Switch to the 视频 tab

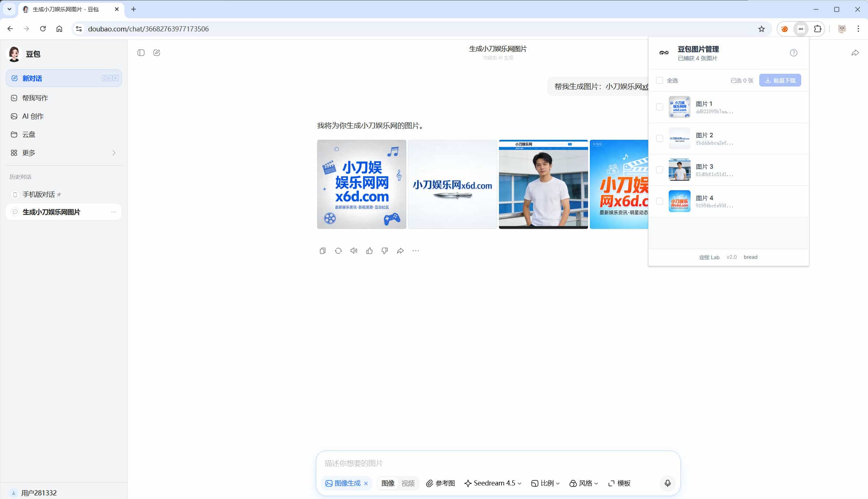(x=408, y=483)
